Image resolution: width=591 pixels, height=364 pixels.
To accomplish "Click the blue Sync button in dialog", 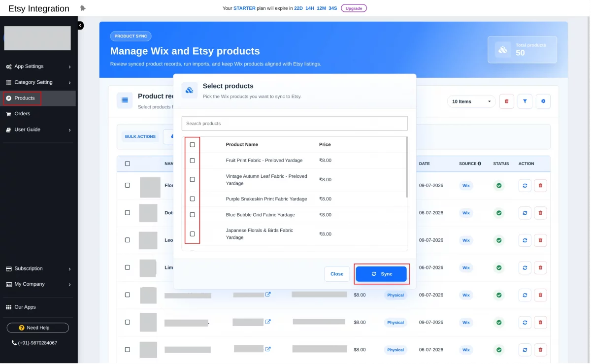I will (x=382, y=274).
